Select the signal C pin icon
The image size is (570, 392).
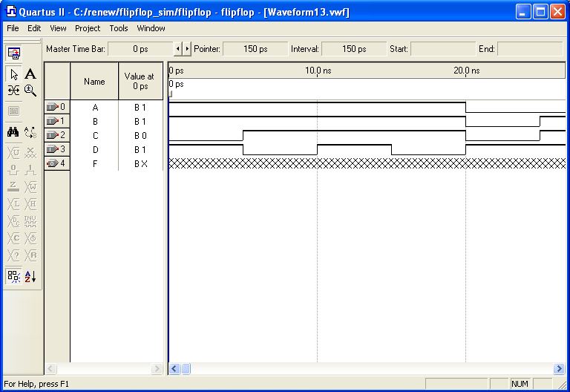(x=56, y=135)
